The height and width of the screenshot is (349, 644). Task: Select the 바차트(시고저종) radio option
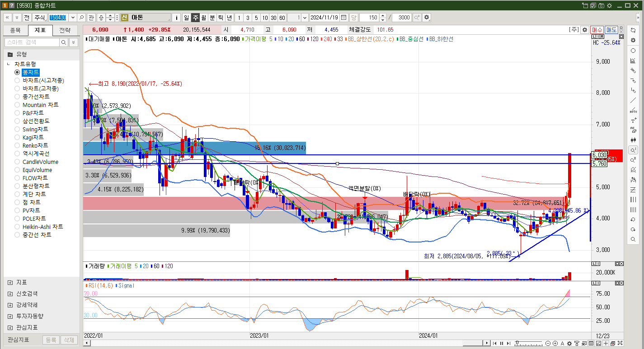17,80
